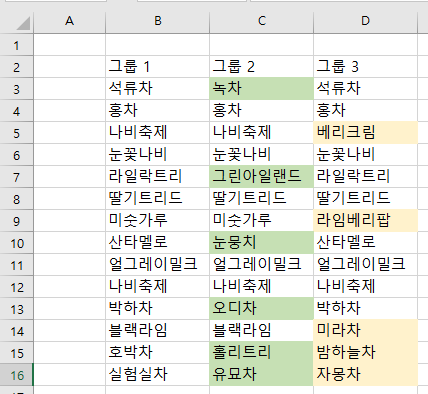428x394 pixels.
Task: Select the 호박차 cell
Action: coord(158,353)
